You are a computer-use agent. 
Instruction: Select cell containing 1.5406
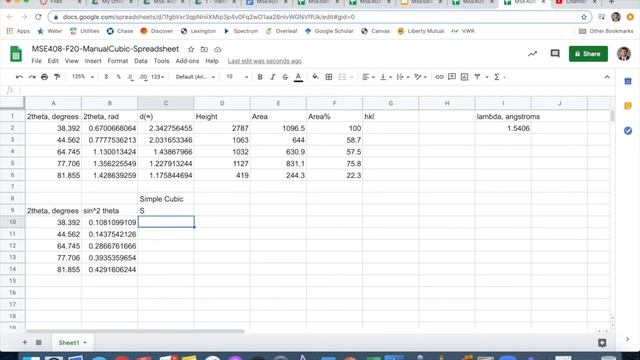pyautogui.click(x=503, y=128)
